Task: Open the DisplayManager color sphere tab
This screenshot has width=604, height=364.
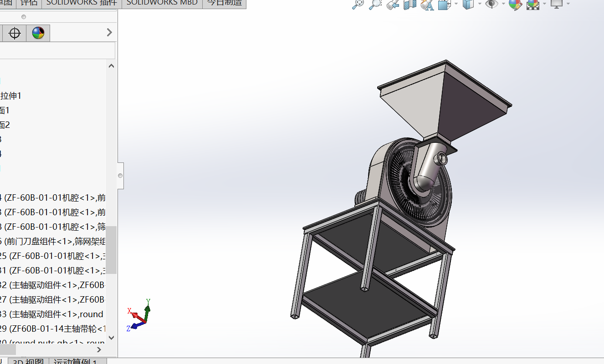Action: point(38,33)
